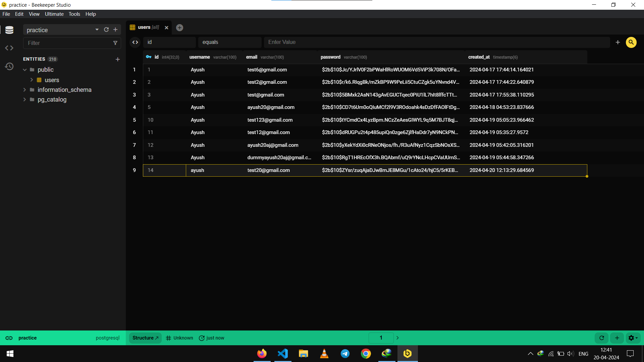Image resolution: width=644 pixels, height=362 pixels.
Task: Toggle raw filter code view button
Action: click(135, 42)
